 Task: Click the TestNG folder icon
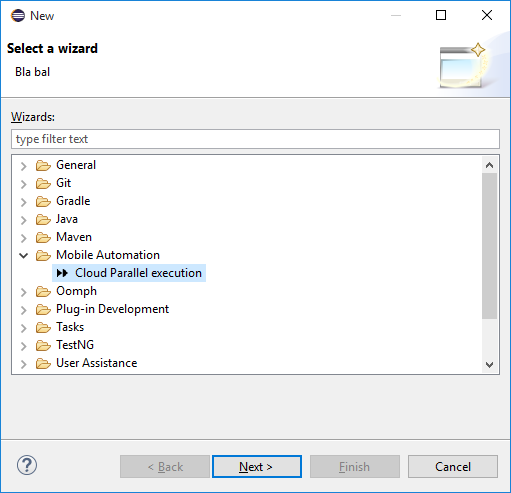coord(43,345)
